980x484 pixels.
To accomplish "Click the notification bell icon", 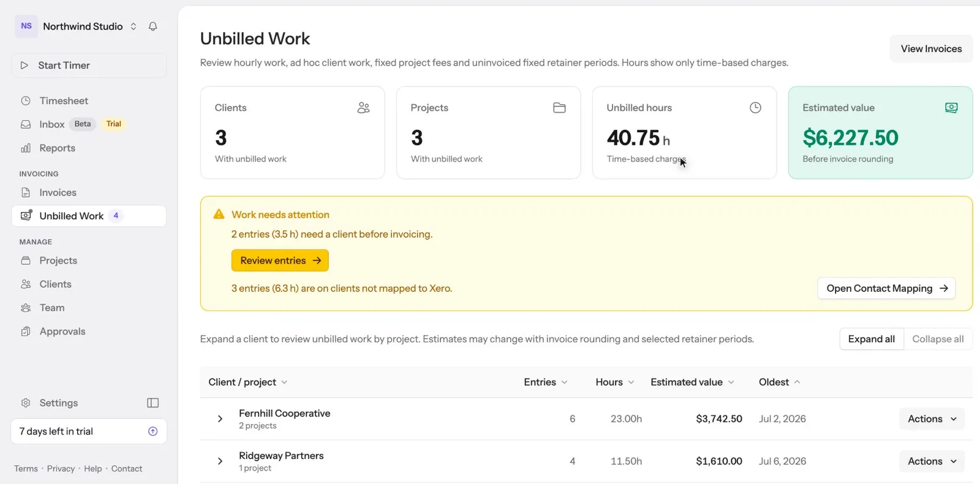I will pos(153,26).
